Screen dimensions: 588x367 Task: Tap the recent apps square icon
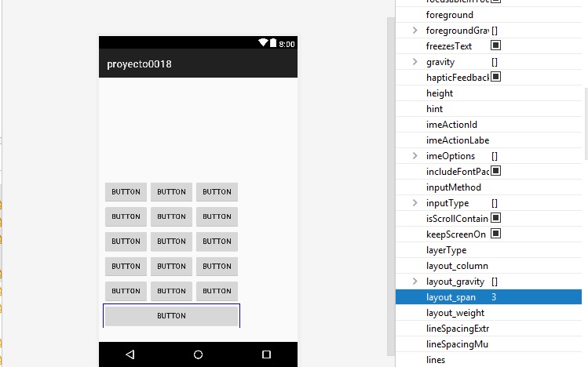pos(266,354)
